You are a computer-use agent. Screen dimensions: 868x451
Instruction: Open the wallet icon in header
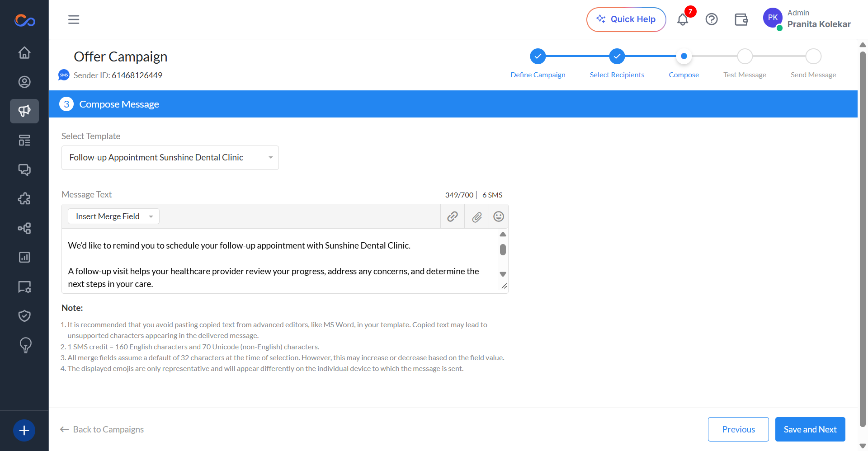pyautogui.click(x=741, y=19)
